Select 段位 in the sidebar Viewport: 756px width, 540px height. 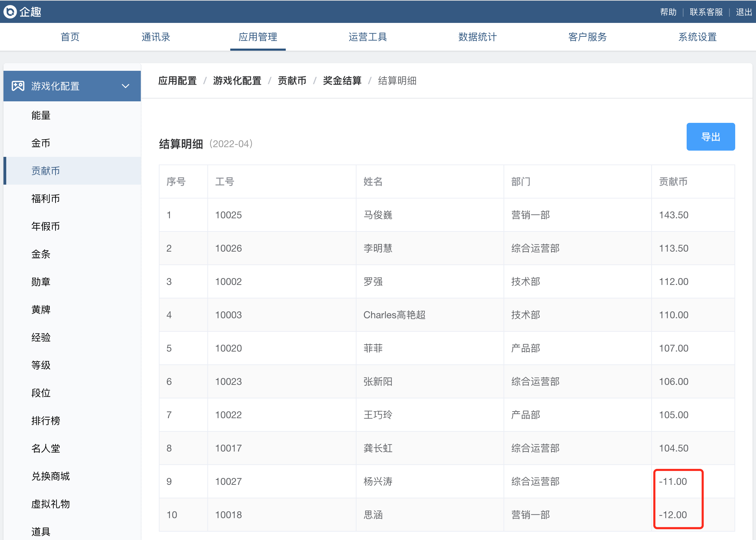tap(72, 393)
